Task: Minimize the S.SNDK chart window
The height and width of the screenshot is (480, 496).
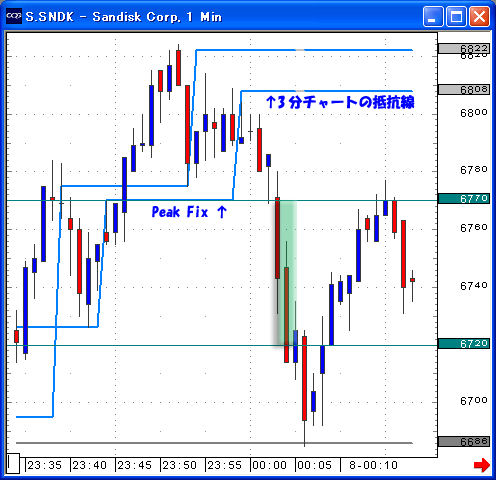Action: (x=433, y=16)
